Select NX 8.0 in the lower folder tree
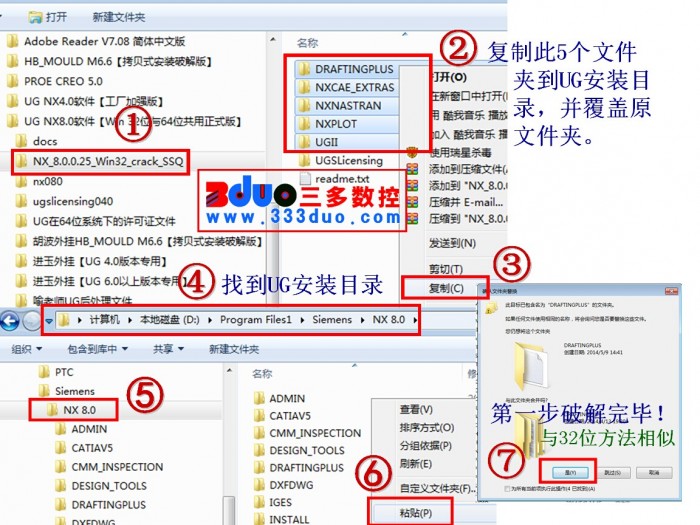The image size is (700, 525). [x=73, y=410]
